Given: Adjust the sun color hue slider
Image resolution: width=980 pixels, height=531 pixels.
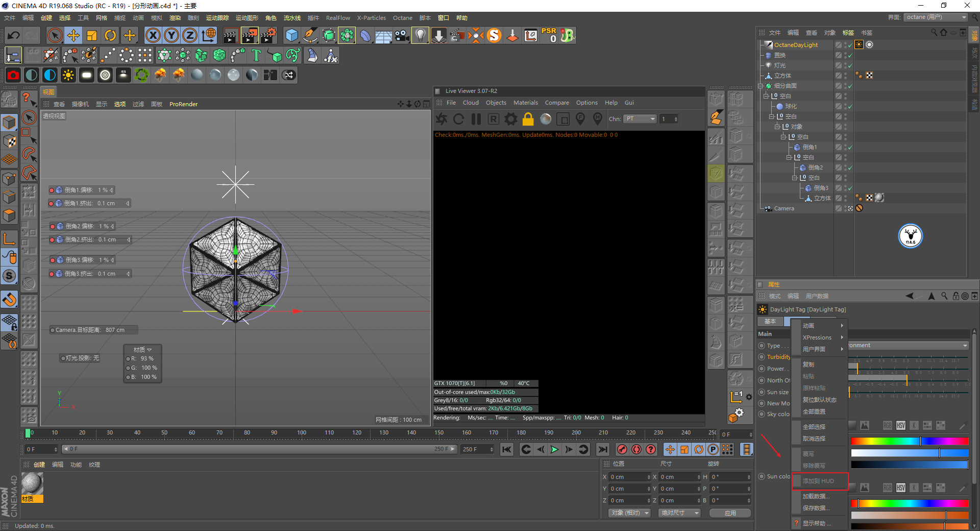Looking at the screenshot, I should point(910,504).
